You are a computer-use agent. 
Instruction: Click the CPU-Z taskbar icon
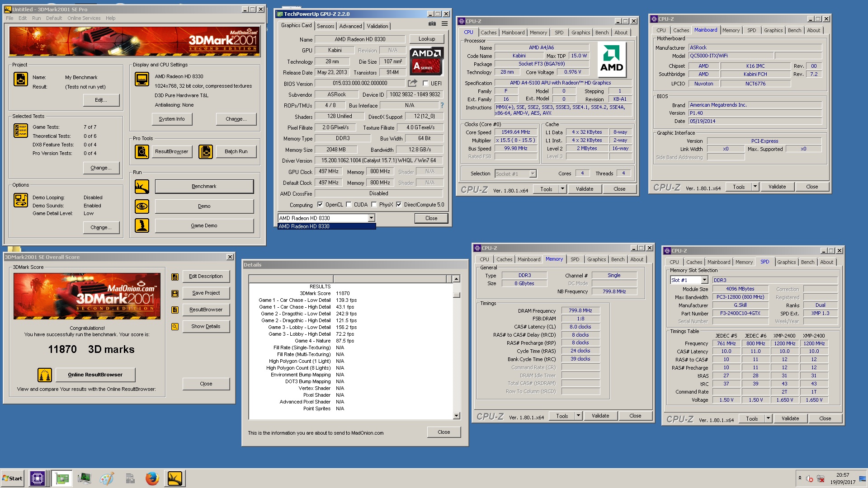pos(37,478)
